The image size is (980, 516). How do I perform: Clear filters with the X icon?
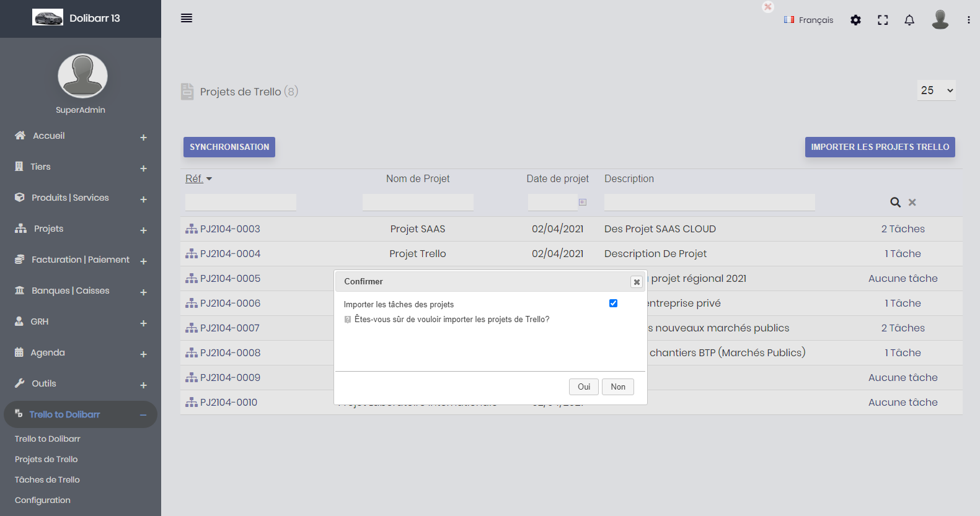[912, 203]
